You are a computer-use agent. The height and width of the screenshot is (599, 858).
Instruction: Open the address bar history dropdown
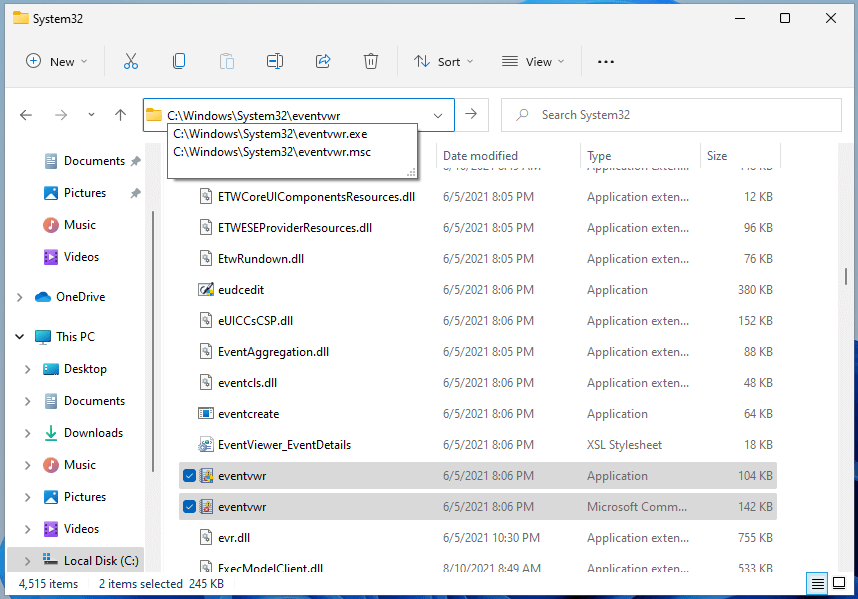tap(438, 115)
